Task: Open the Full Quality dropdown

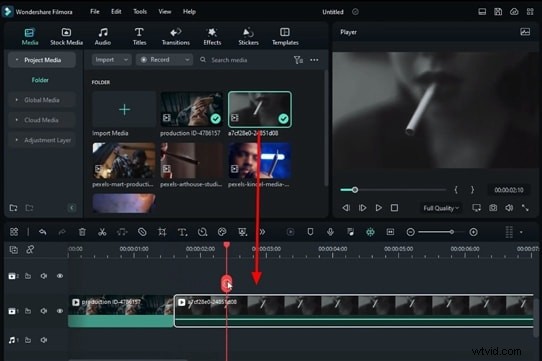Action: pyautogui.click(x=441, y=208)
